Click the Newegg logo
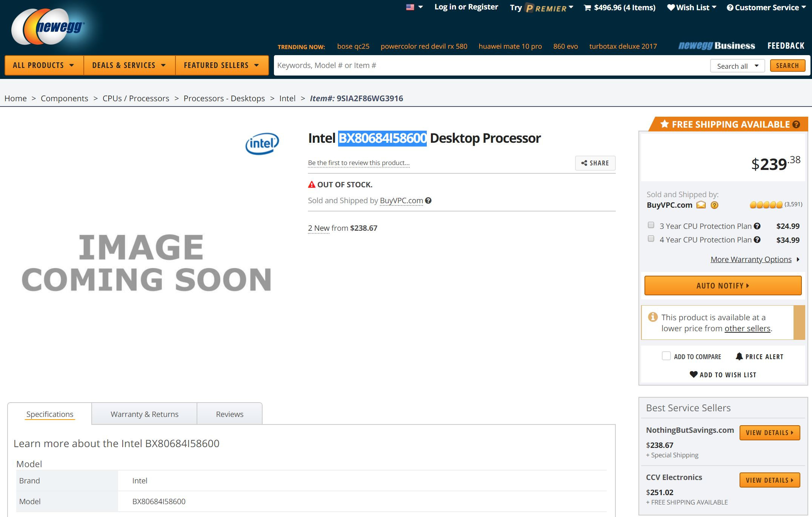 49,27
